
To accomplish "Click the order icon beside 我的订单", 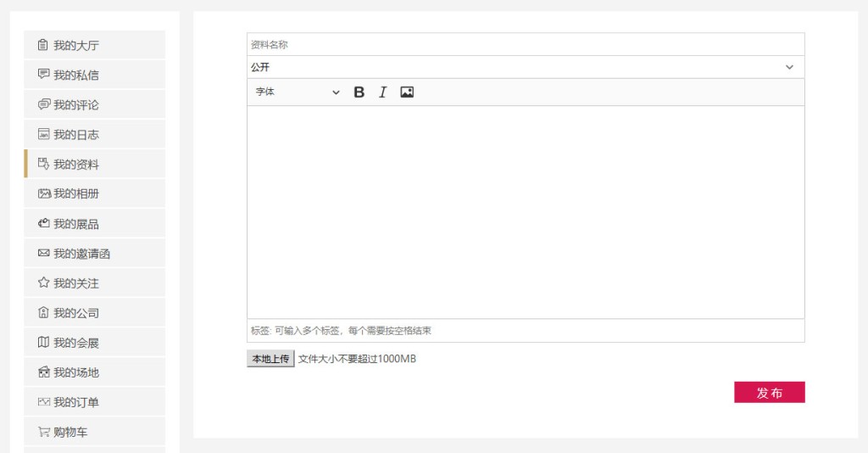I will pyautogui.click(x=43, y=402).
